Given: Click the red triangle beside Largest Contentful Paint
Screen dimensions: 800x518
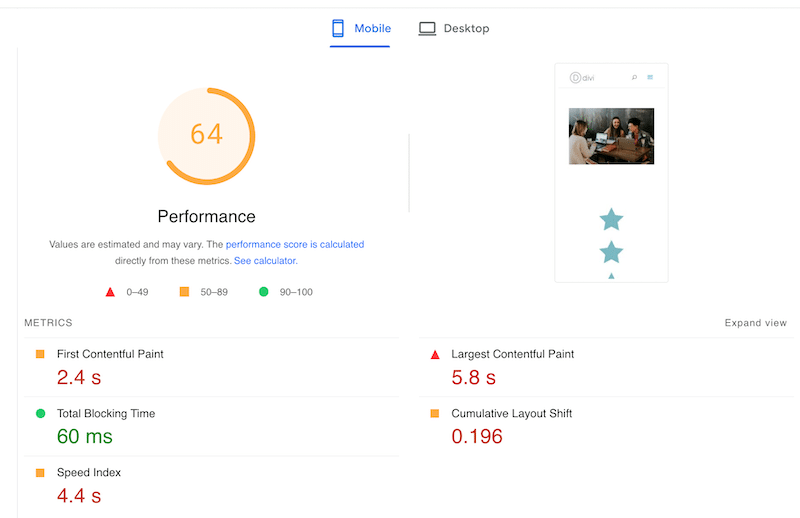Looking at the screenshot, I should [435, 354].
